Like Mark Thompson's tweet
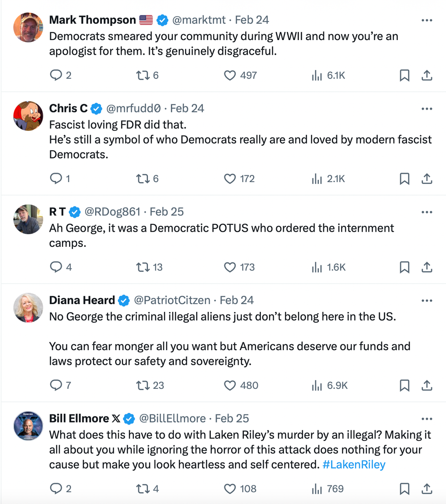Image resolution: width=446 pixels, height=504 pixels. point(230,75)
